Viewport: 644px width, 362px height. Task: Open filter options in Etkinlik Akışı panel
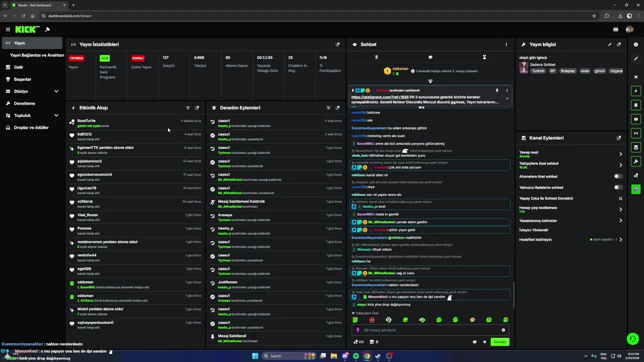point(188,108)
